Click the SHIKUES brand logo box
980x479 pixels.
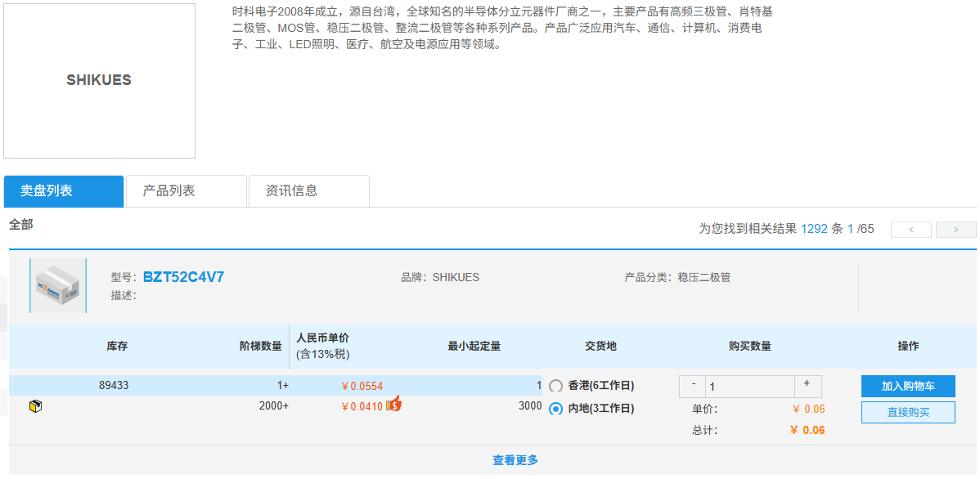coord(99,81)
